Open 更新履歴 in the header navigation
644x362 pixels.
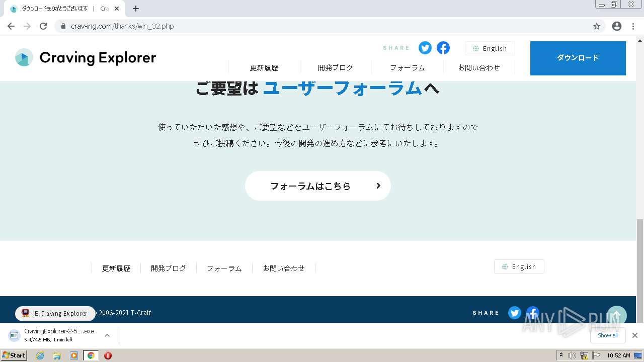pos(264,67)
